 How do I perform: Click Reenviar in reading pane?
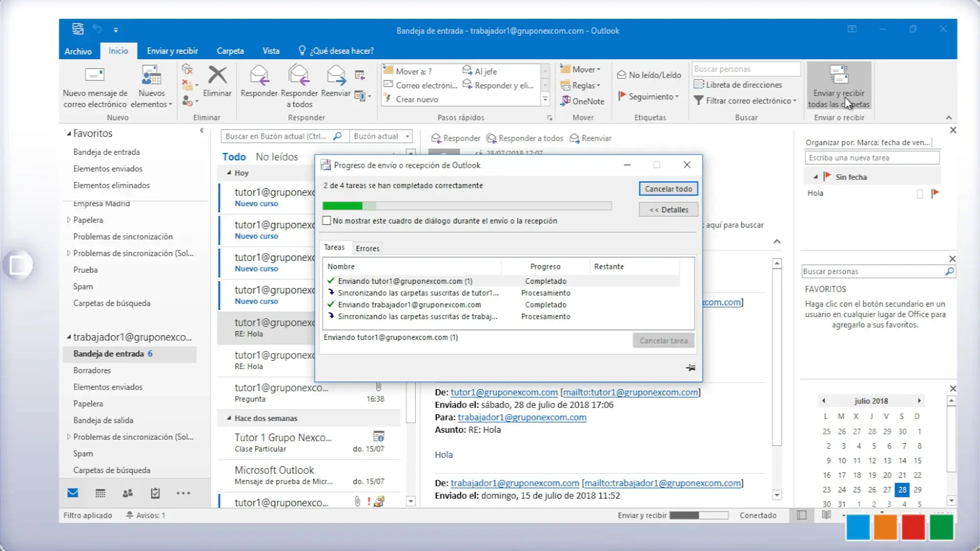(x=590, y=138)
